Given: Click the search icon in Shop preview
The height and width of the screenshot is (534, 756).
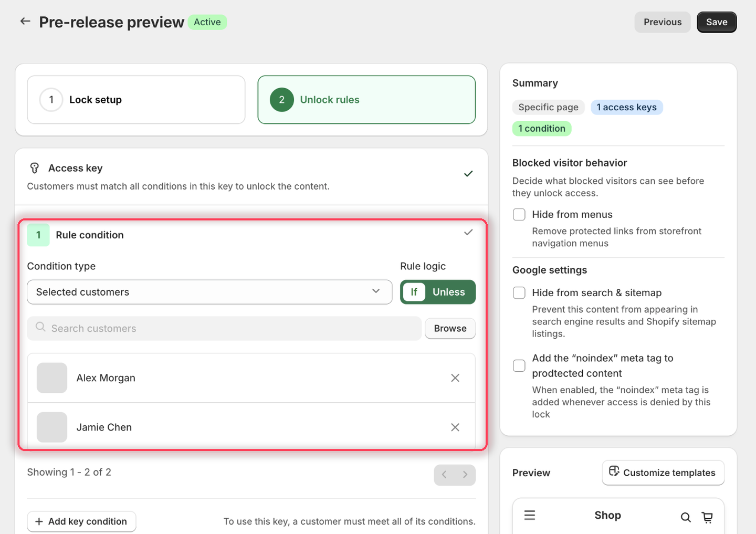Looking at the screenshot, I should pyautogui.click(x=686, y=517).
